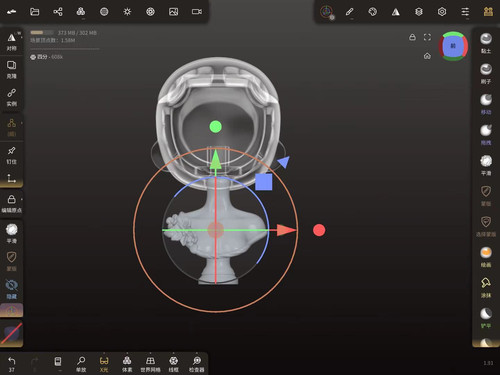Select the right-panel 蒙版 Mask tool
Image resolution: width=500 pixels, height=375 pixels.
coord(486,196)
